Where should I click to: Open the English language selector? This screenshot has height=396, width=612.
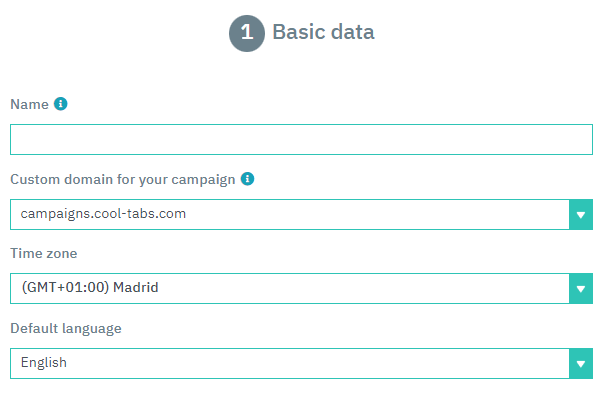tap(301, 364)
